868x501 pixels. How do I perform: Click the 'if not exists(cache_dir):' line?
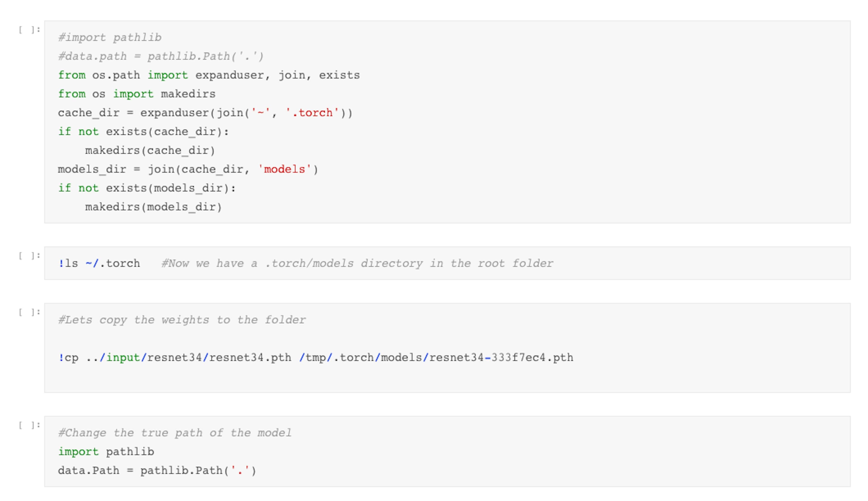(143, 132)
